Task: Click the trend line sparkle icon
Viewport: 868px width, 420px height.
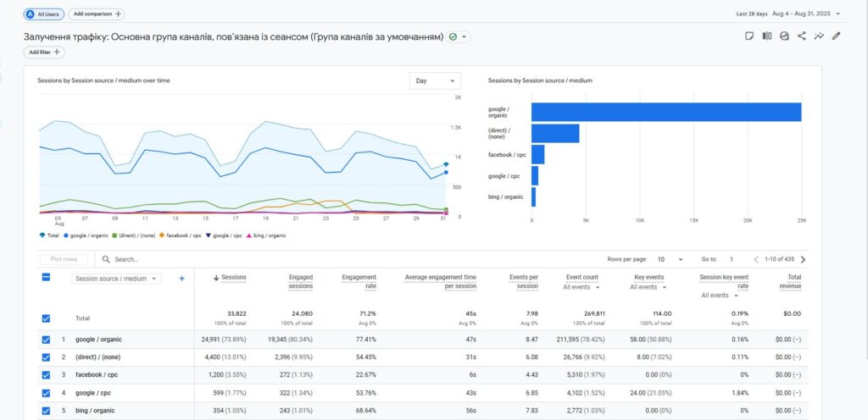Action: pos(819,36)
